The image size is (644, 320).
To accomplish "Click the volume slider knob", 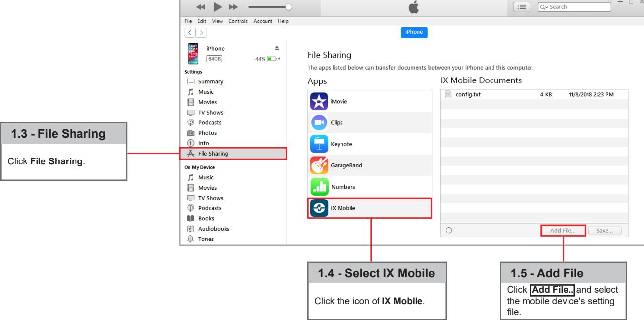I will 289,7.
